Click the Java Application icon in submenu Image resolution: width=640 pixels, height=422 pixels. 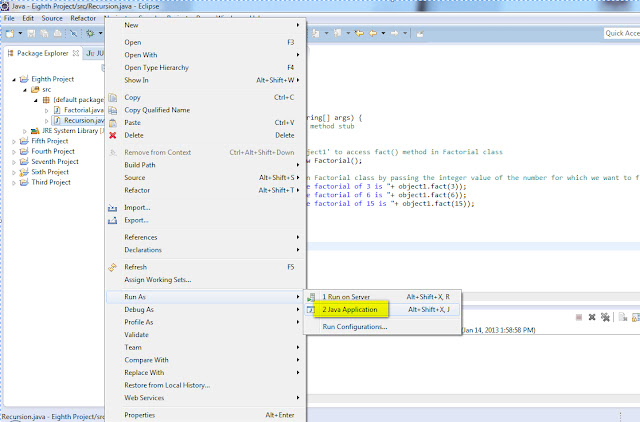[311, 310]
